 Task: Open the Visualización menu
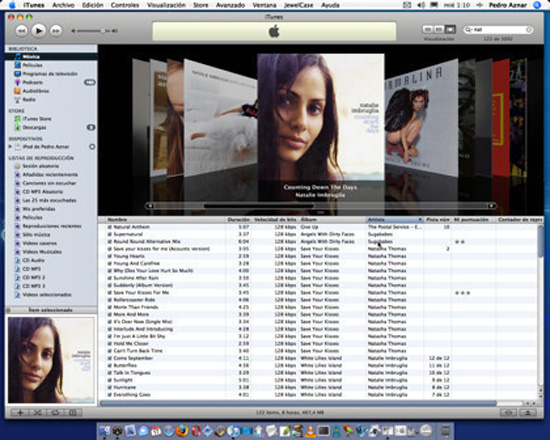tap(166, 5)
